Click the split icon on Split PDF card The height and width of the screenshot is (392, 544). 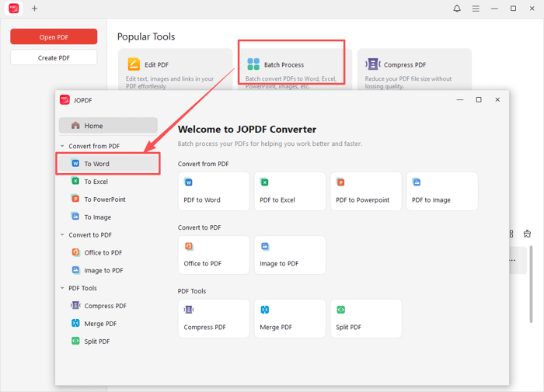[340, 310]
